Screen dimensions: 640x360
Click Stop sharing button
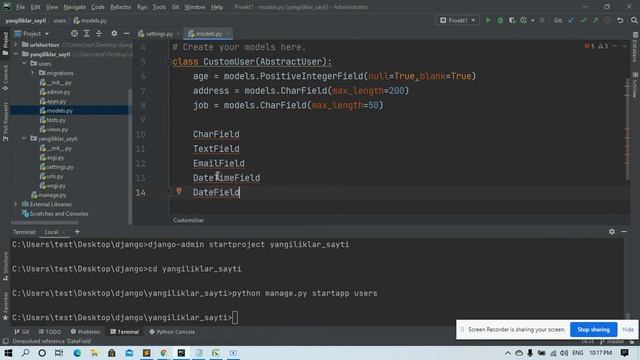click(x=593, y=329)
